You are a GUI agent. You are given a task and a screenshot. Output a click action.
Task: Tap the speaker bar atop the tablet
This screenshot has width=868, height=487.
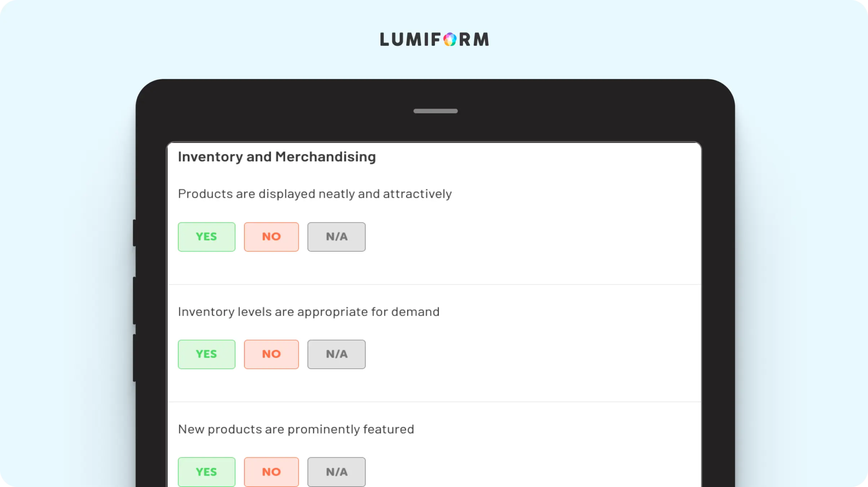pyautogui.click(x=435, y=111)
